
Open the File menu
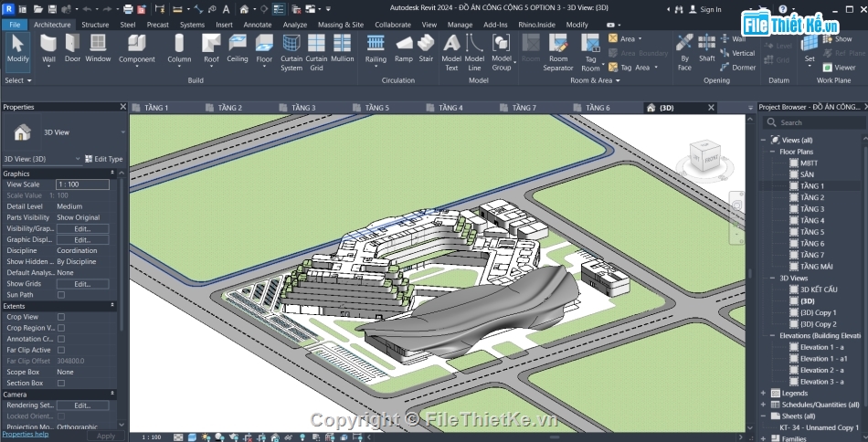15,25
